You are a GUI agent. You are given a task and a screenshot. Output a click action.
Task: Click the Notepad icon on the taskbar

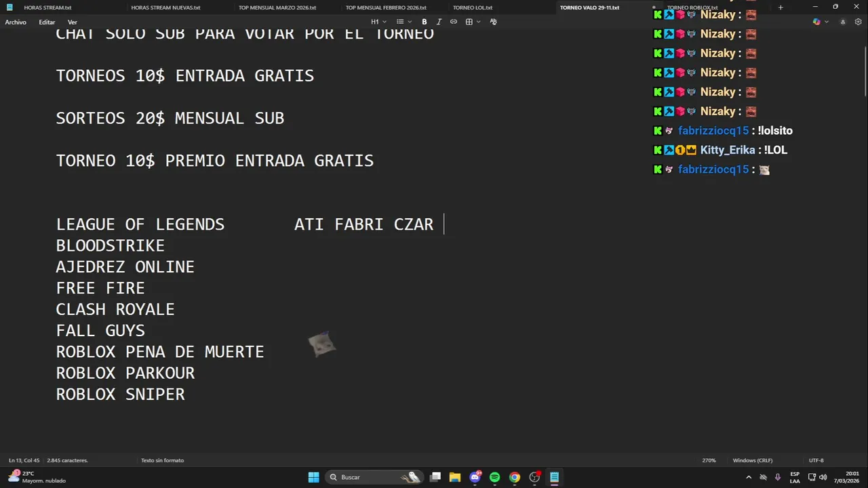555,477
